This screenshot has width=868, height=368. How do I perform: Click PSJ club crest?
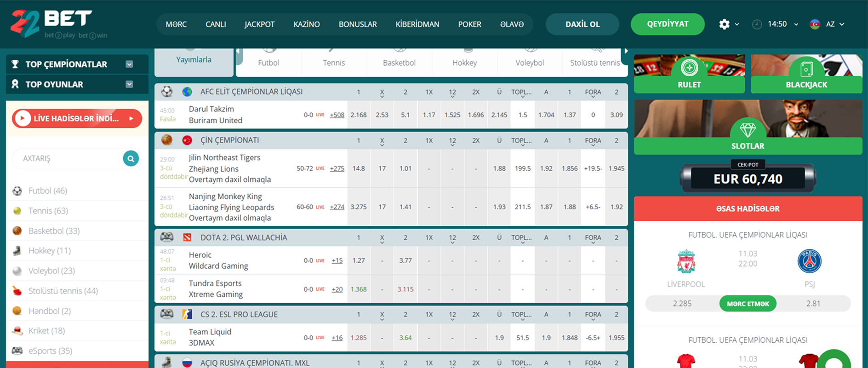click(x=809, y=261)
